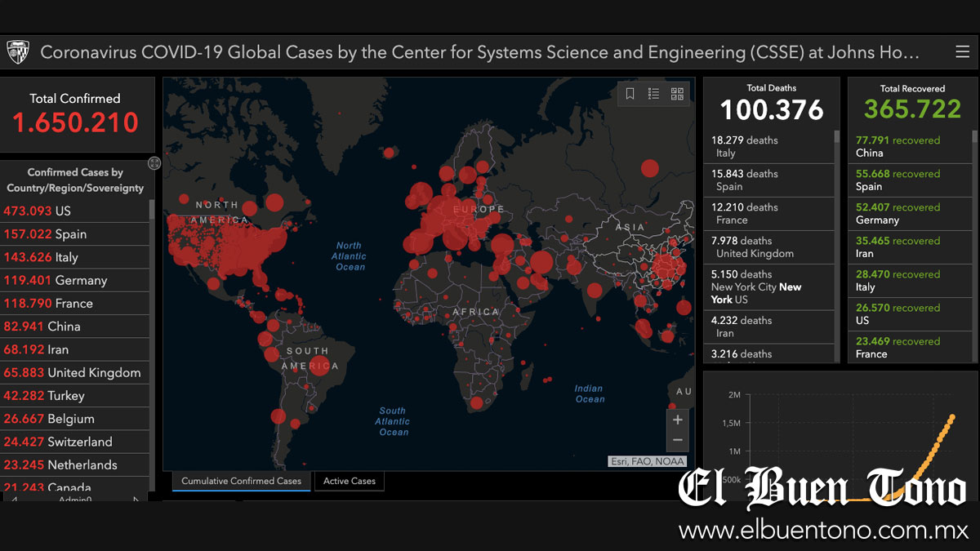The width and height of the screenshot is (980, 551).
Task: Select the 119.401 Germany confirmed row
Action: 75,280
